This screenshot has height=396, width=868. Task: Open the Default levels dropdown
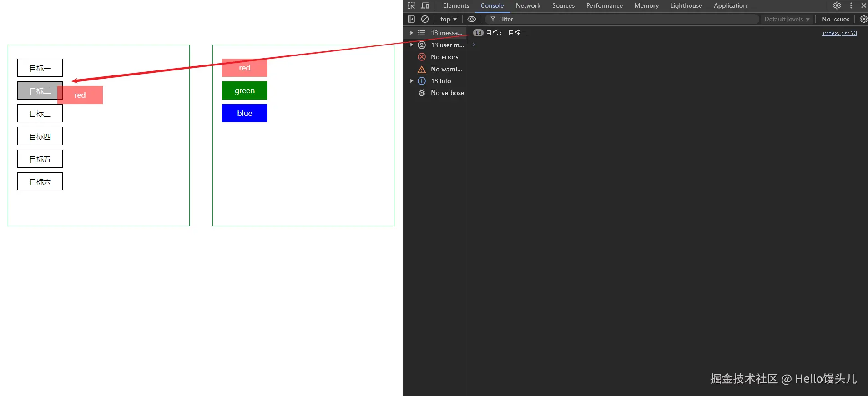click(787, 19)
